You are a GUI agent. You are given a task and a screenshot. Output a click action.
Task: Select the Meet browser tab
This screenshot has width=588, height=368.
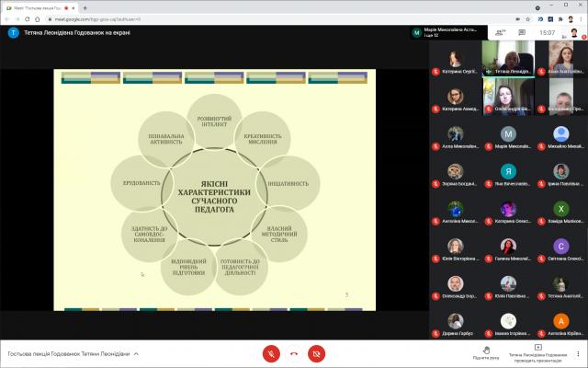tap(41, 7)
